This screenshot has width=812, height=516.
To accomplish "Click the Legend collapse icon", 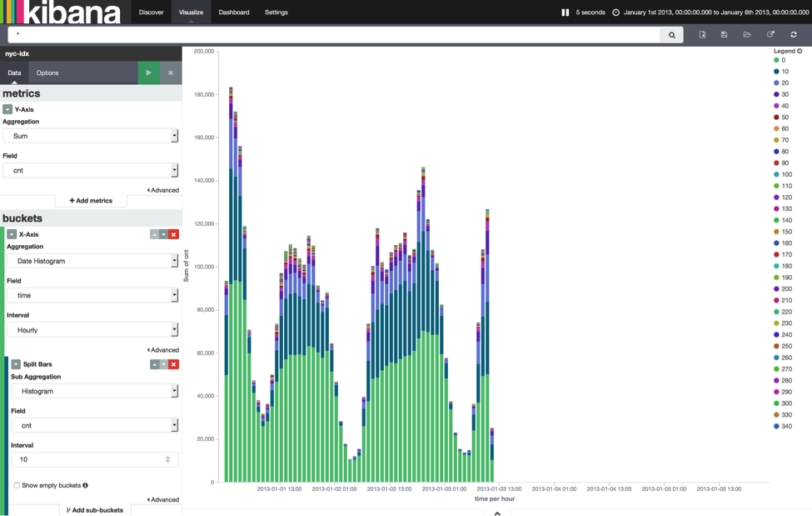I will (800, 51).
